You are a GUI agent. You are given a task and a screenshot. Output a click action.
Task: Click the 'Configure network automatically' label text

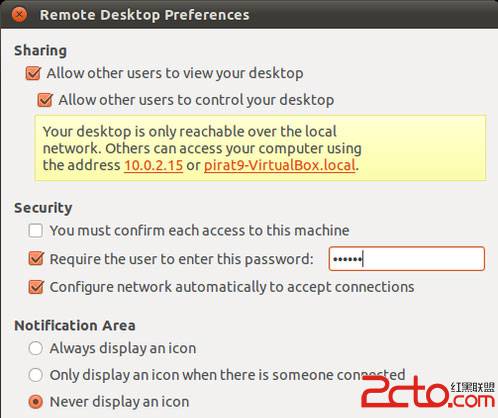point(232,287)
